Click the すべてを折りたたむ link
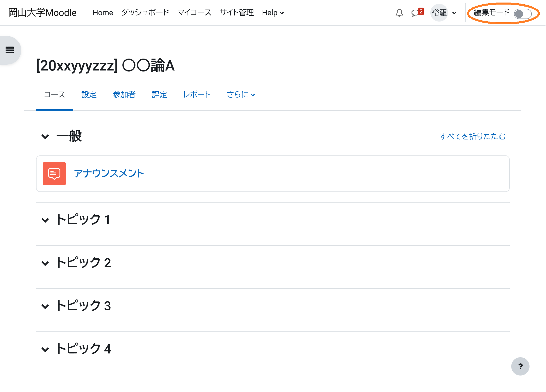This screenshot has width=546, height=392. [x=473, y=136]
